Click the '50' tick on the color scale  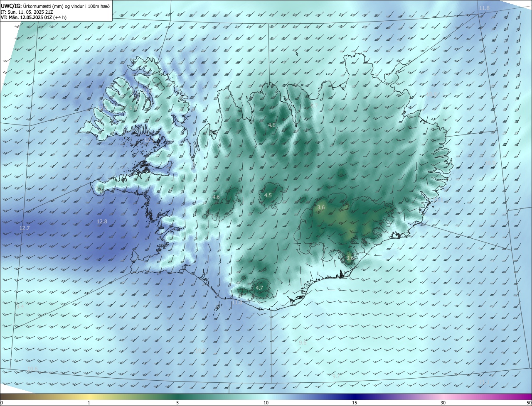pyautogui.click(x=529, y=403)
